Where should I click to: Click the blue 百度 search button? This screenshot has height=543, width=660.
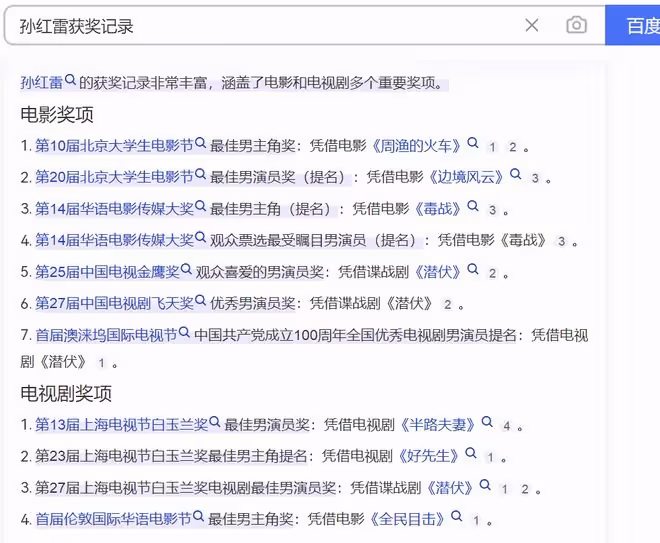[x=633, y=25]
